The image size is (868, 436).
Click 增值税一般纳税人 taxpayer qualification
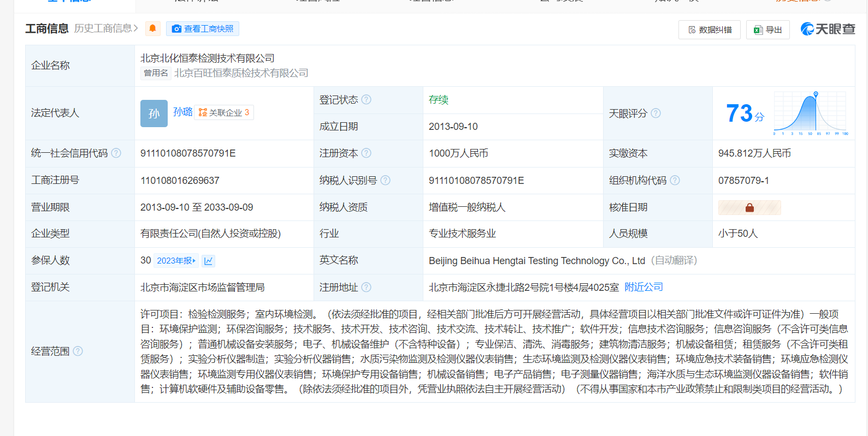tap(467, 207)
